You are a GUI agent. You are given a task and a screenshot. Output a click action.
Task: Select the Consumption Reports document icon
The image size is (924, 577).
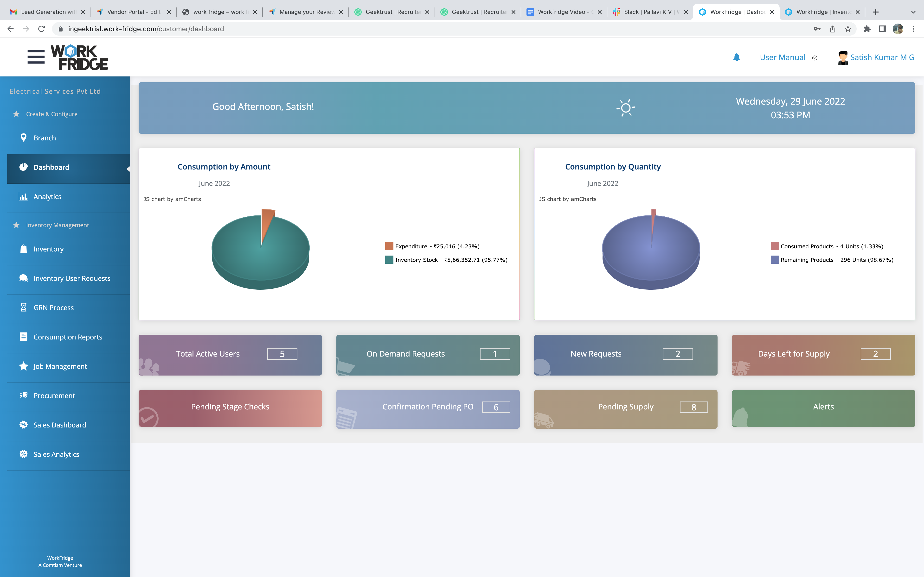point(23,337)
